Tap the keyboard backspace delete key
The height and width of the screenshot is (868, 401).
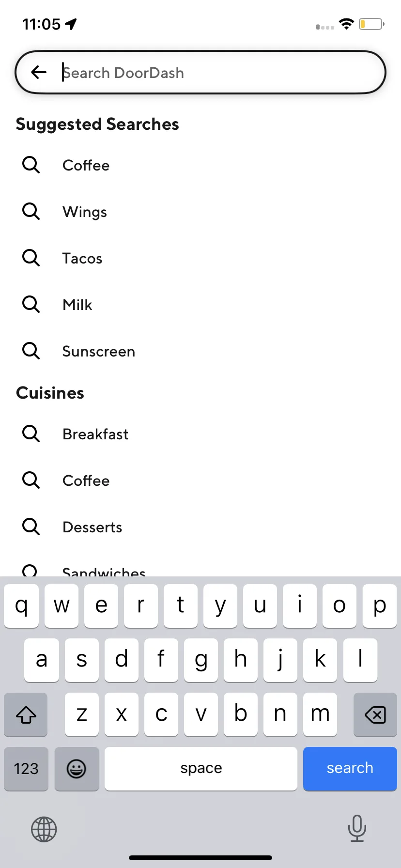[x=375, y=714]
